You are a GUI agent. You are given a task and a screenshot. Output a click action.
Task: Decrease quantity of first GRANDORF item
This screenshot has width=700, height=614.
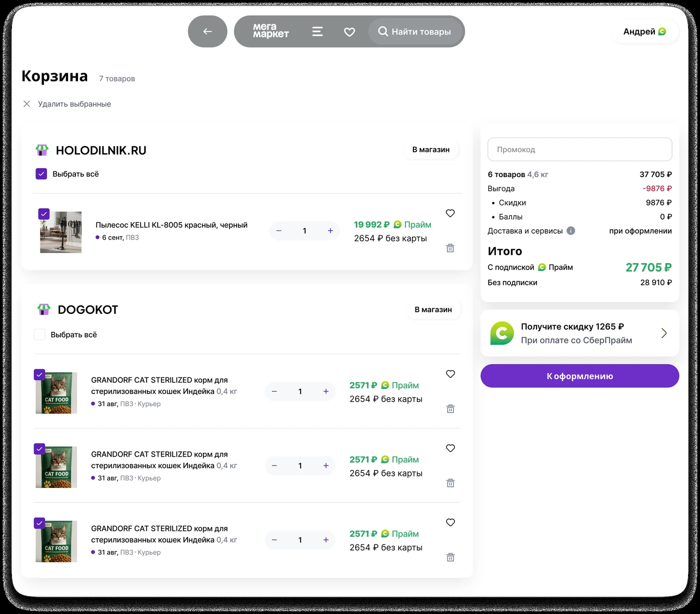(274, 391)
